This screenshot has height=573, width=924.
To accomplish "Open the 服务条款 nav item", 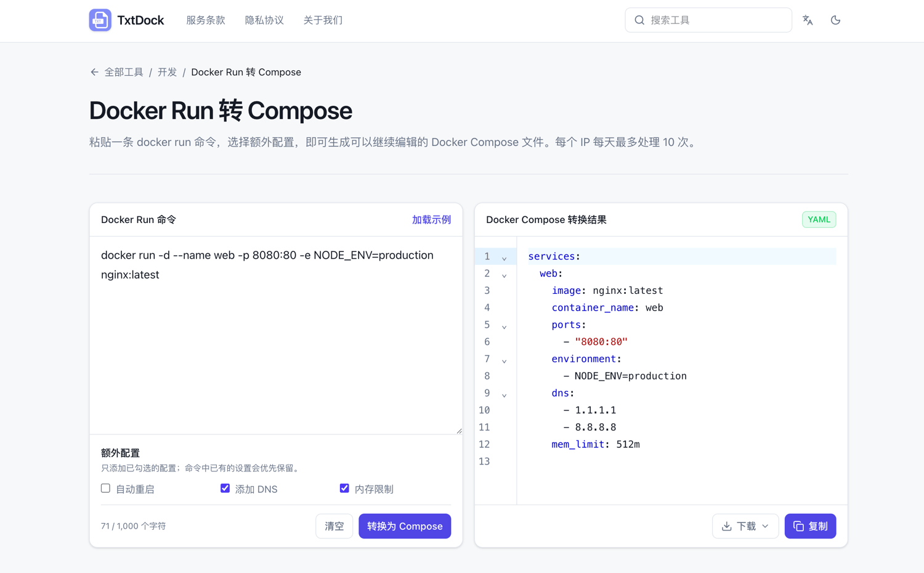I will (206, 20).
